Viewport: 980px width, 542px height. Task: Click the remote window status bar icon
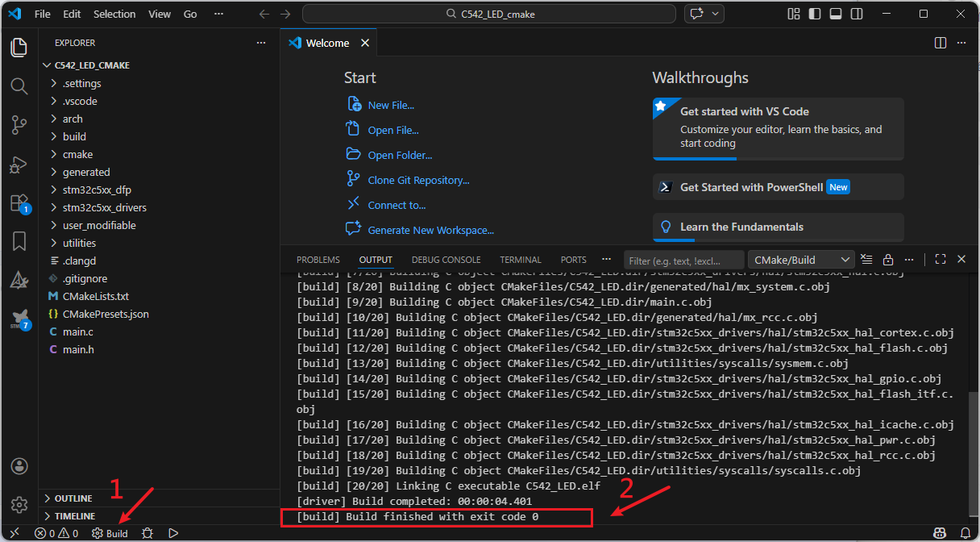pyautogui.click(x=13, y=533)
